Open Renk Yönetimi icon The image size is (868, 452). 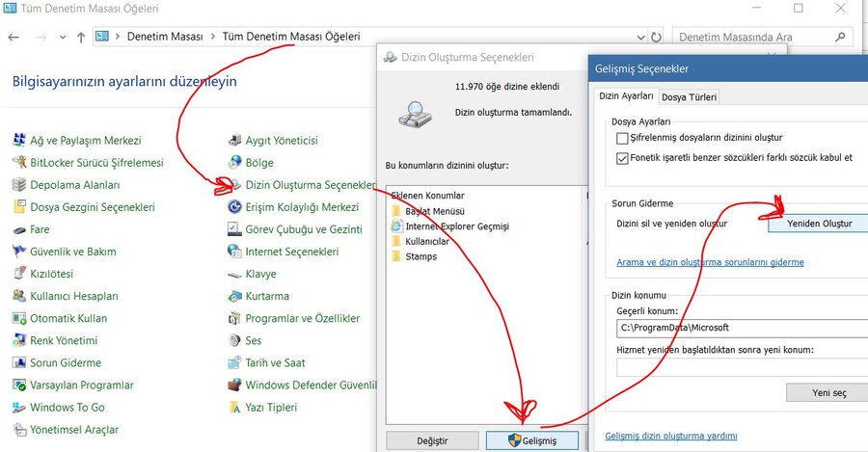click(19, 340)
